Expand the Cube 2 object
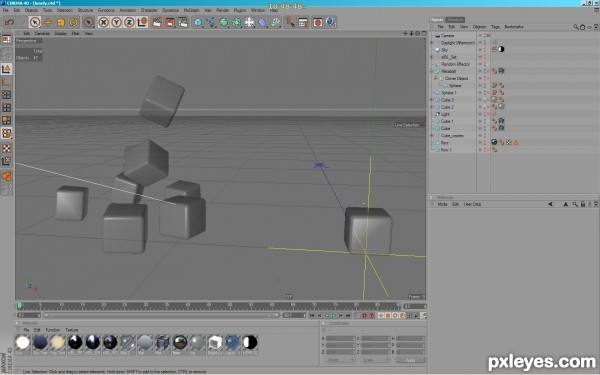The width and height of the screenshot is (600, 375). [x=432, y=107]
